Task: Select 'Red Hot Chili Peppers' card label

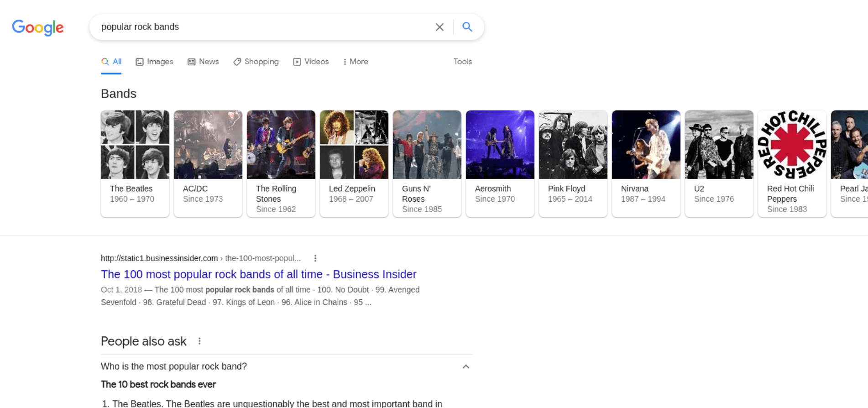Action: (790, 194)
